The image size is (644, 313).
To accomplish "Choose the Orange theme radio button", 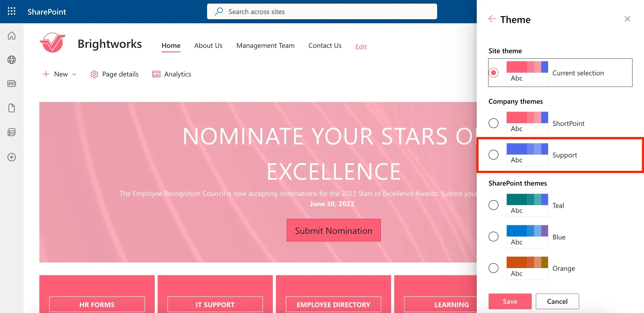I will pyautogui.click(x=494, y=268).
